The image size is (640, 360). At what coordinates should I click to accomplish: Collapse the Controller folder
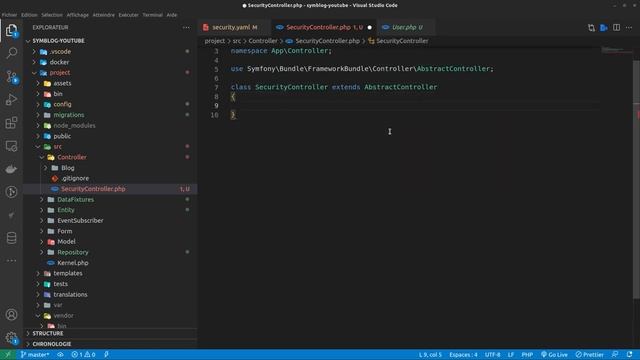(42, 157)
